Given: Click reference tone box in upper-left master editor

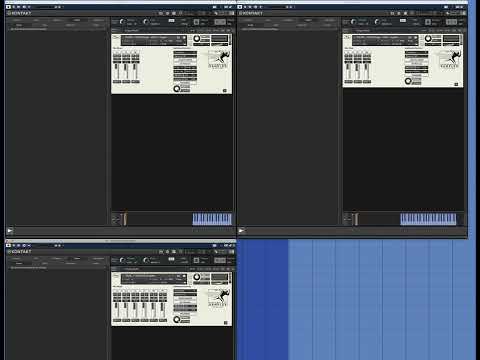Looking at the screenshot, I should 220,22.
